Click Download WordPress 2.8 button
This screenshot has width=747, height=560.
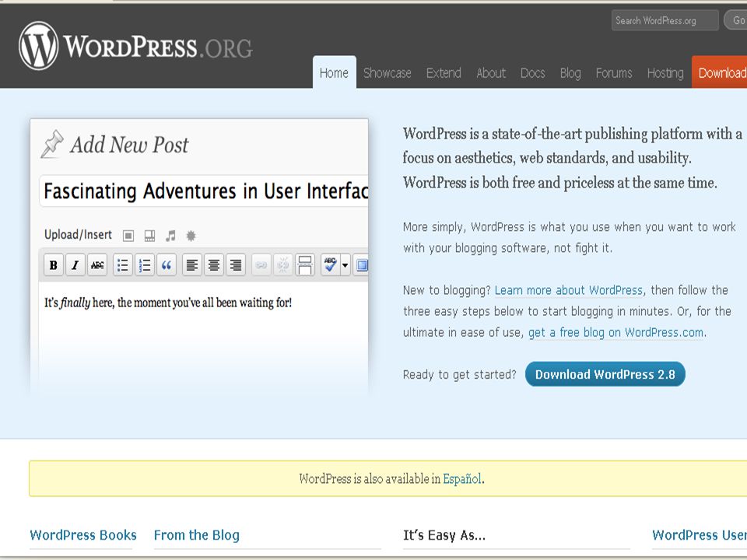click(605, 374)
